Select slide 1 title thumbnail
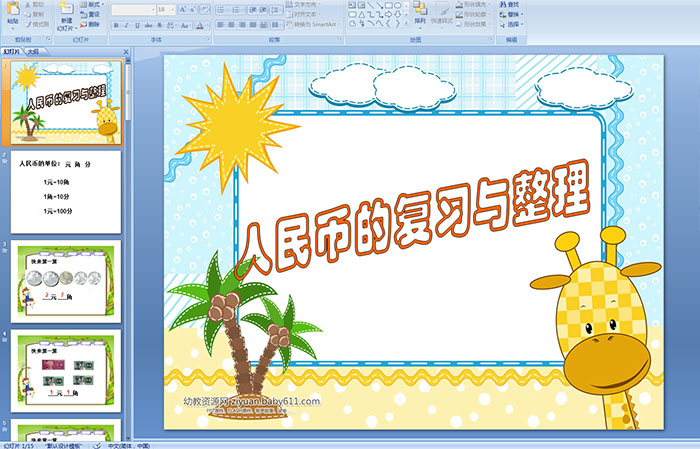 point(66,102)
